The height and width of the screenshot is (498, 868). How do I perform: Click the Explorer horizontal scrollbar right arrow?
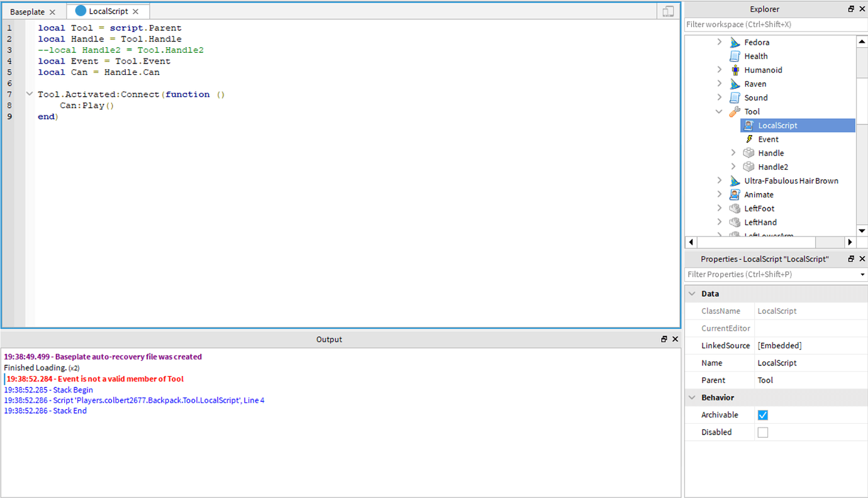tap(850, 242)
